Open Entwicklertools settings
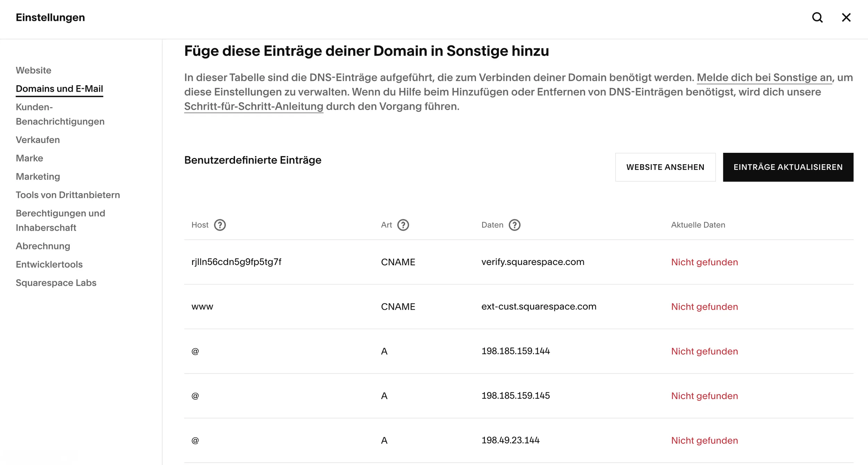Viewport: 868px width, 465px height. [49, 264]
